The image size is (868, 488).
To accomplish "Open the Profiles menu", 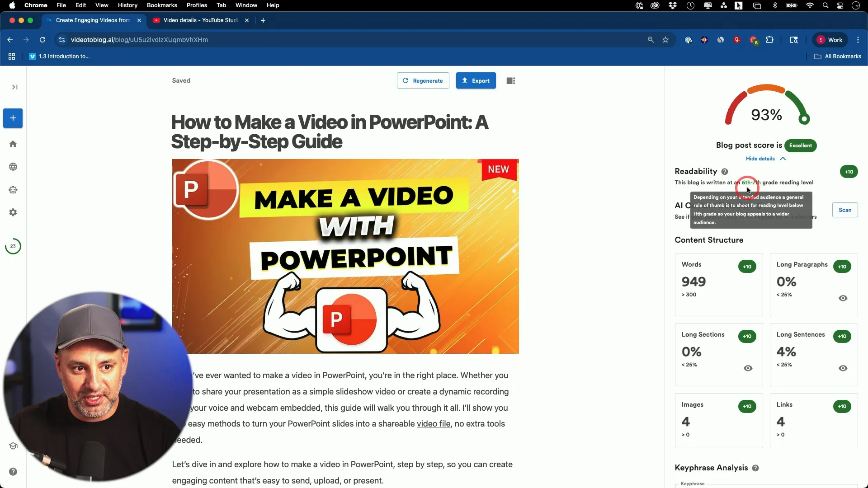I will (197, 5).
